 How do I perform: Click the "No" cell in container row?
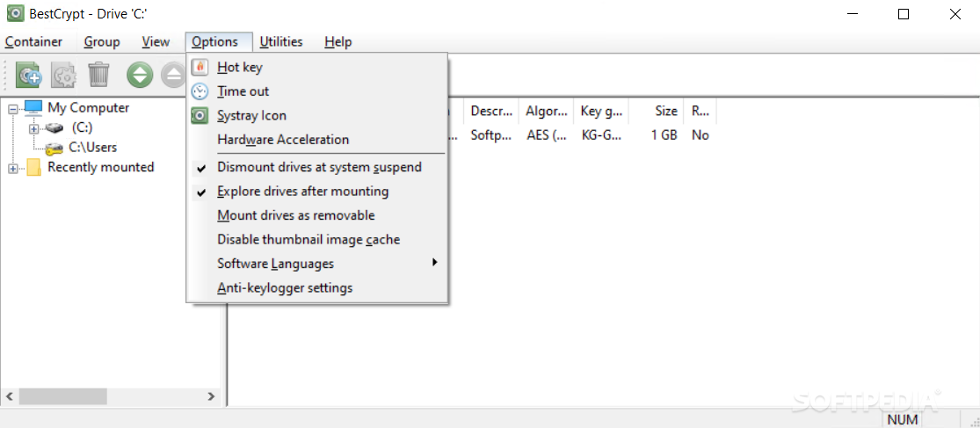(x=700, y=135)
